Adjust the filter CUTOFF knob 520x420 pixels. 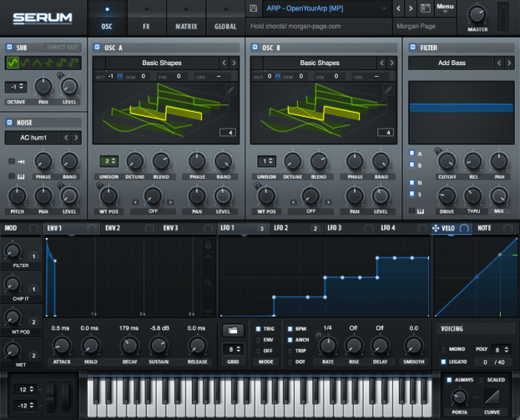point(447,161)
